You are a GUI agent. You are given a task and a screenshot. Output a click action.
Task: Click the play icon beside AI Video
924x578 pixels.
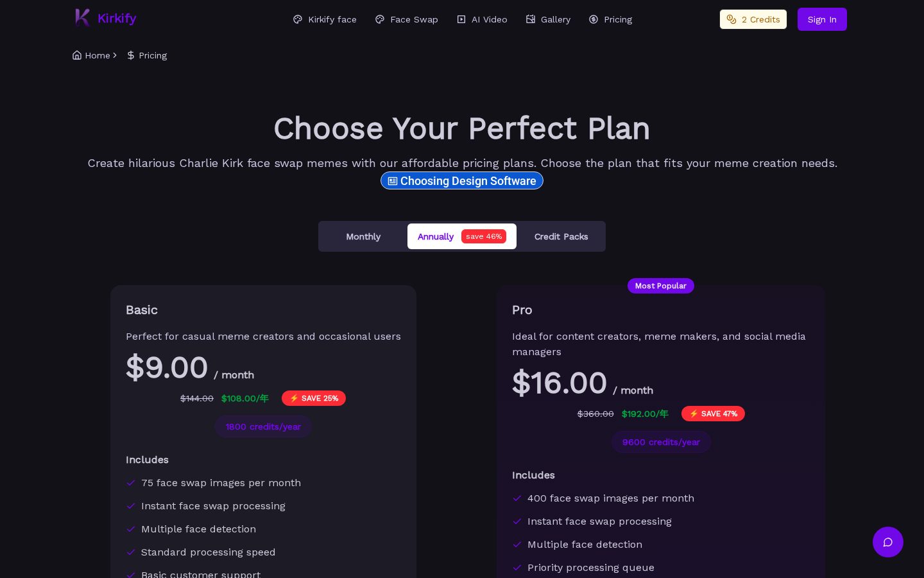461,19
